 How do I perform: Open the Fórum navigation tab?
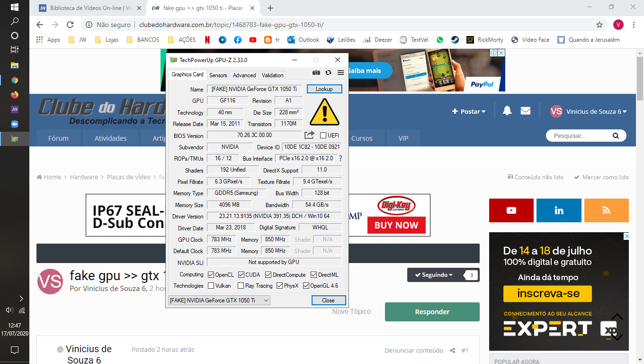click(58, 138)
